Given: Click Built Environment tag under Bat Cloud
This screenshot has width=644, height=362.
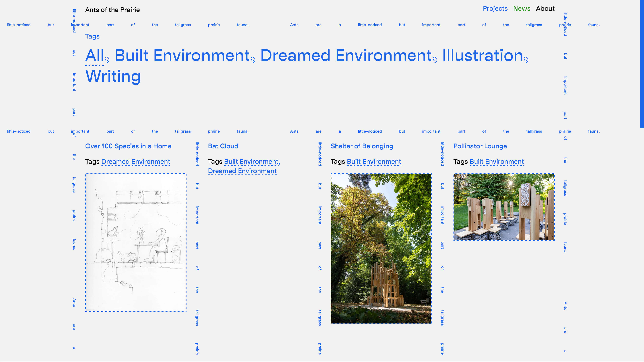Looking at the screenshot, I should point(251,162).
